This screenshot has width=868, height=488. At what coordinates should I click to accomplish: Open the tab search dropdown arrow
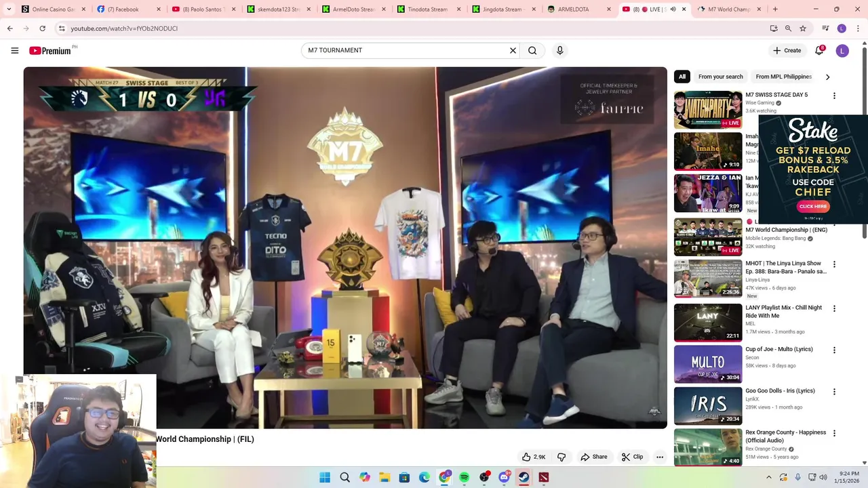click(x=9, y=9)
